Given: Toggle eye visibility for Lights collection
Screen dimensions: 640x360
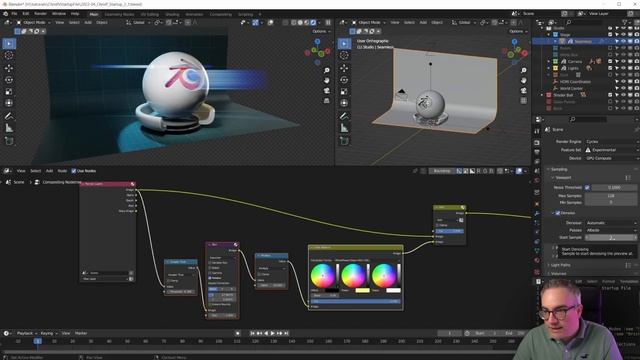Looking at the screenshot, I should click(623, 68).
